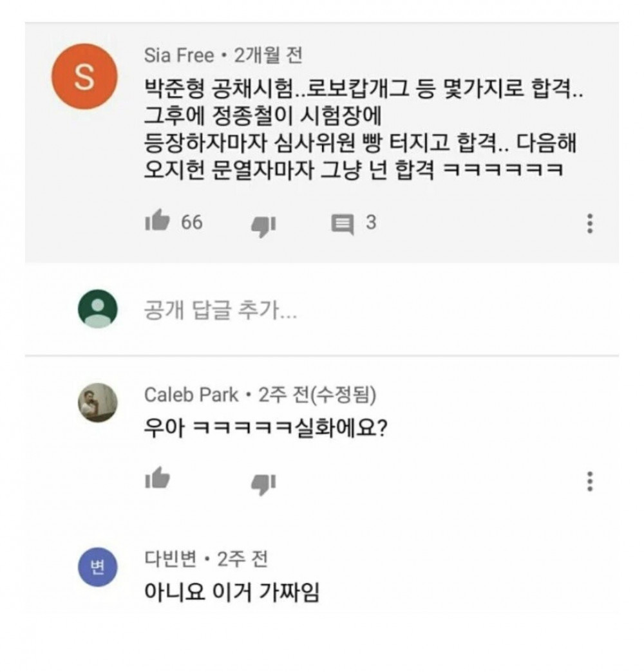Open the Sia Free channel name link

tap(178, 56)
